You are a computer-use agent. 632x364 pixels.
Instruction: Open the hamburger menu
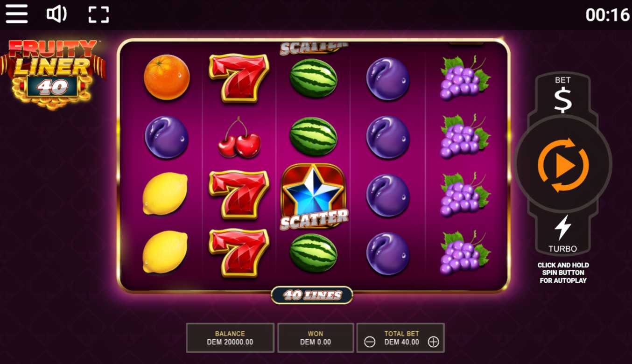(17, 14)
